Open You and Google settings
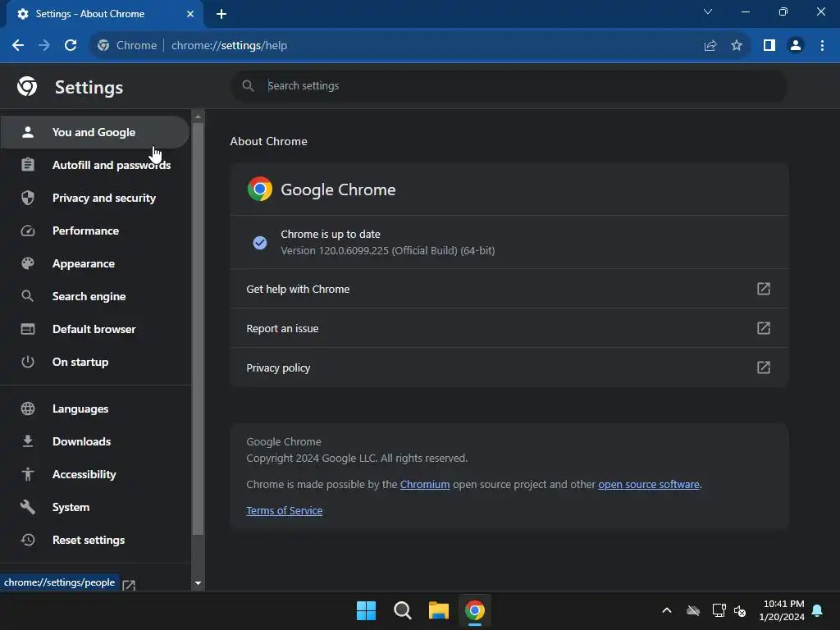 click(x=95, y=132)
